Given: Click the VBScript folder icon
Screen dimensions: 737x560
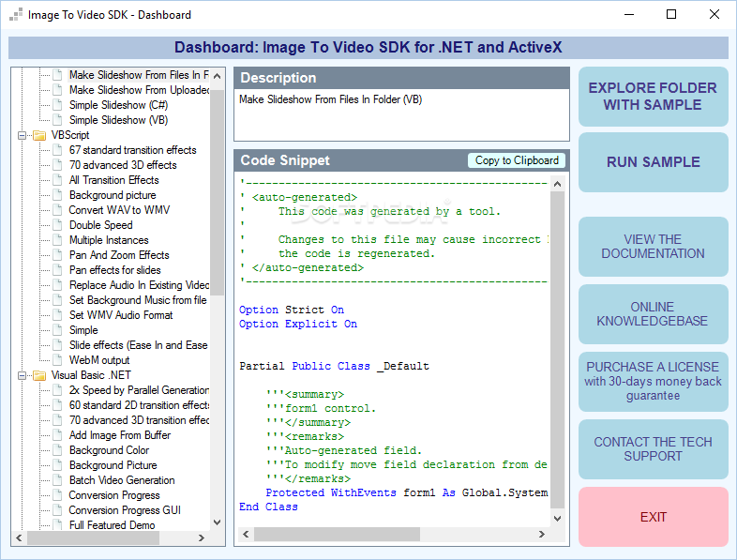Looking at the screenshot, I should tap(39, 135).
